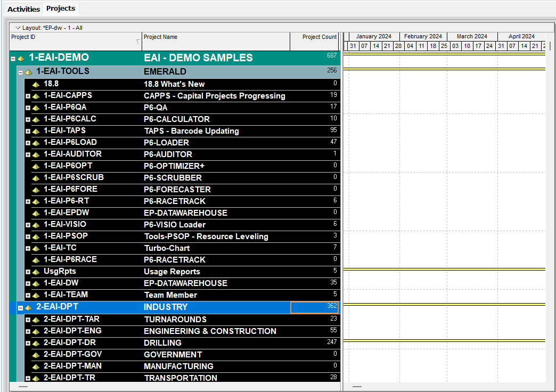This screenshot has height=392, width=556.
Task: Click the EPS icon for 1-EAI-P6OPT
Action: point(36,166)
